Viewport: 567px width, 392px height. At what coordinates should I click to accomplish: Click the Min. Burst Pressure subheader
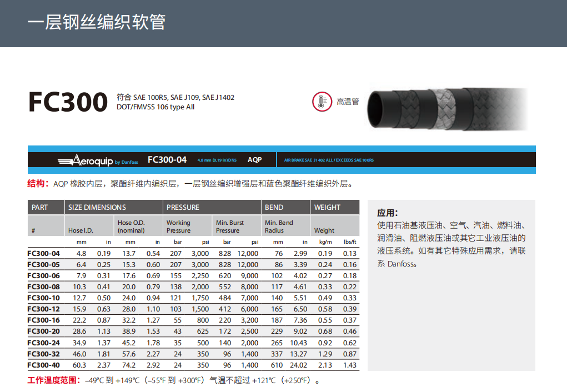[x=229, y=227]
